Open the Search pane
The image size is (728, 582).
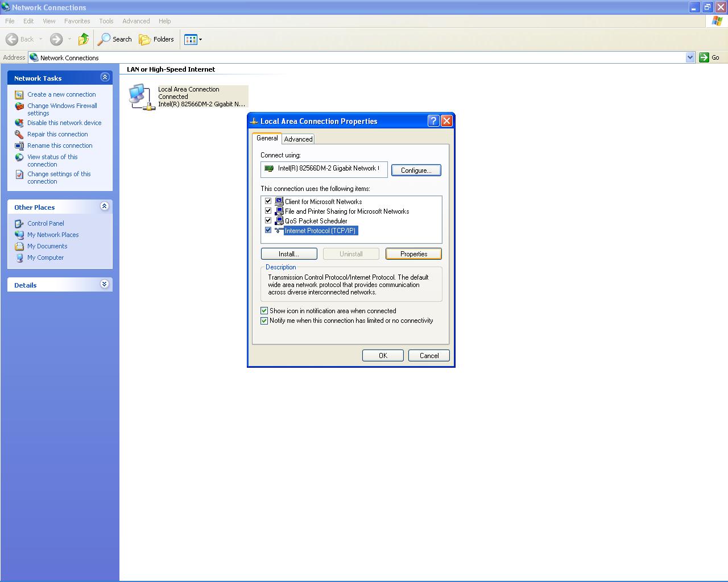[115, 39]
